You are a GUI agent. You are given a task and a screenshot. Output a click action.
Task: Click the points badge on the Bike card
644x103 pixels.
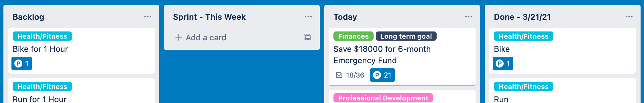coord(503,64)
